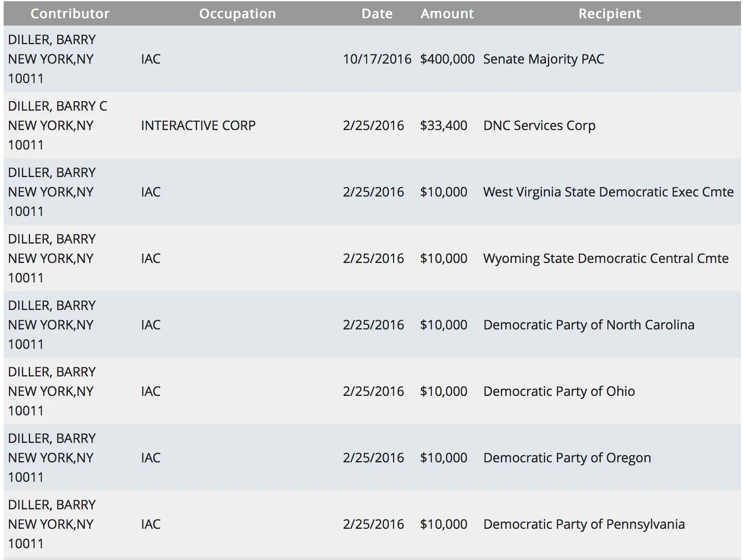Open the Senate Majority PAC recipient

pos(543,59)
